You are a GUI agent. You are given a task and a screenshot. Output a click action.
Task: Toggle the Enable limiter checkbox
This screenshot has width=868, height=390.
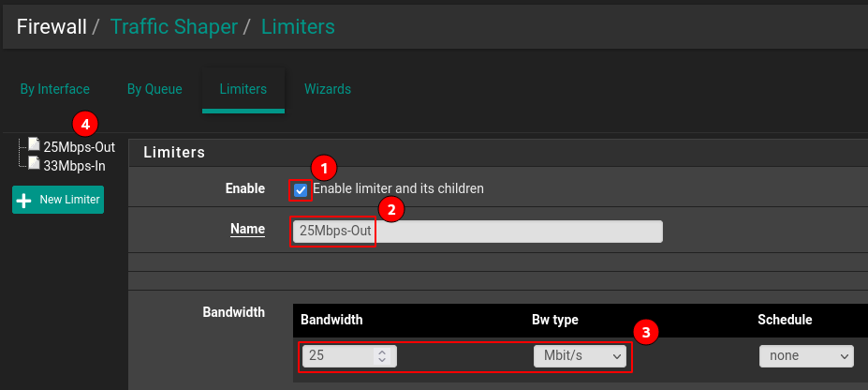pyautogui.click(x=301, y=189)
